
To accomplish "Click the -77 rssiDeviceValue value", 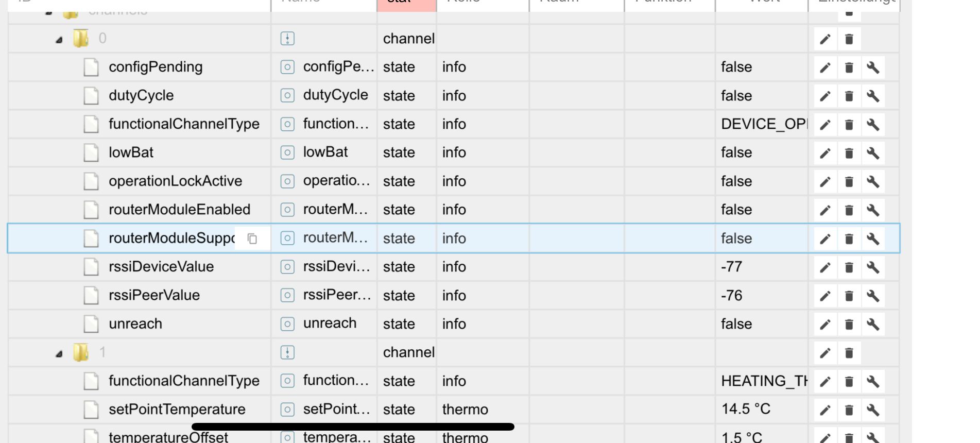I will (731, 267).
